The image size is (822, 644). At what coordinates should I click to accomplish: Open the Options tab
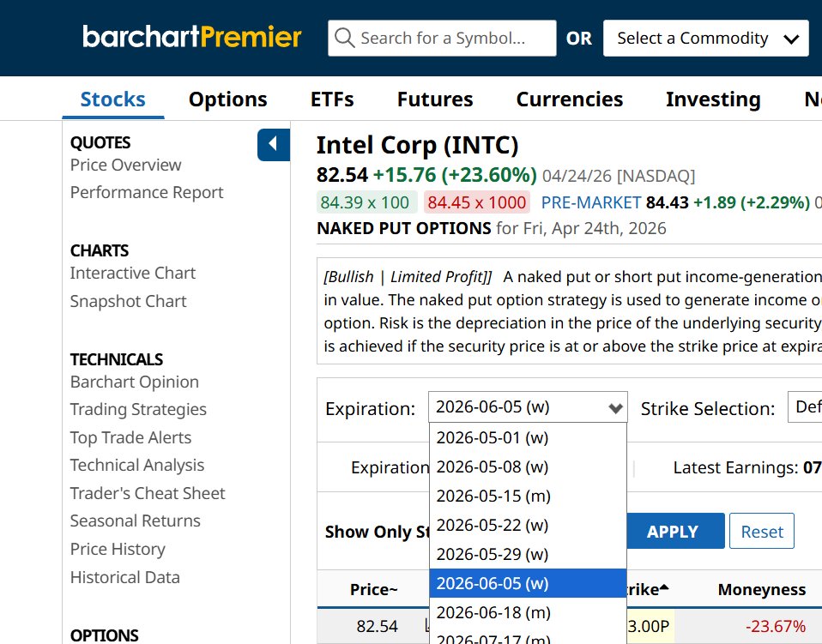click(227, 99)
